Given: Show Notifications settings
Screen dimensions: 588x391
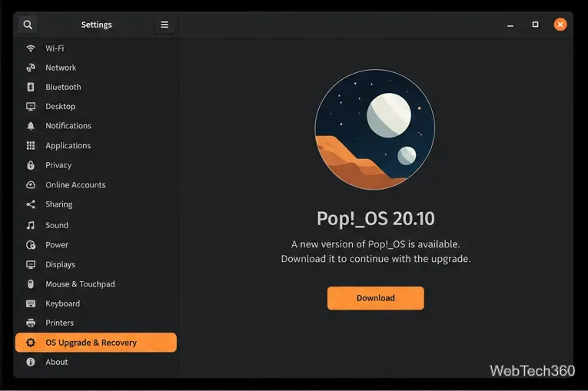Looking at the screenshot, I should pos(96,126).
